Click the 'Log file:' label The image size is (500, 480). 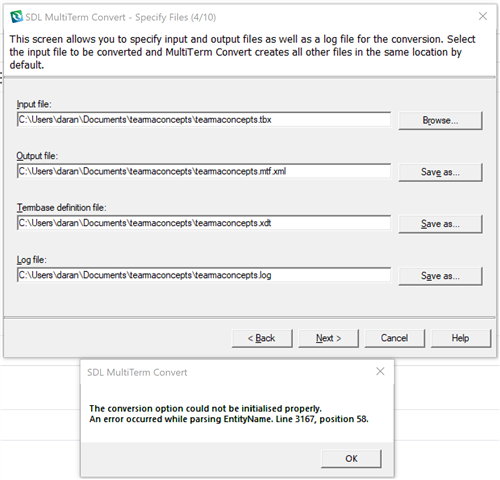32,260
